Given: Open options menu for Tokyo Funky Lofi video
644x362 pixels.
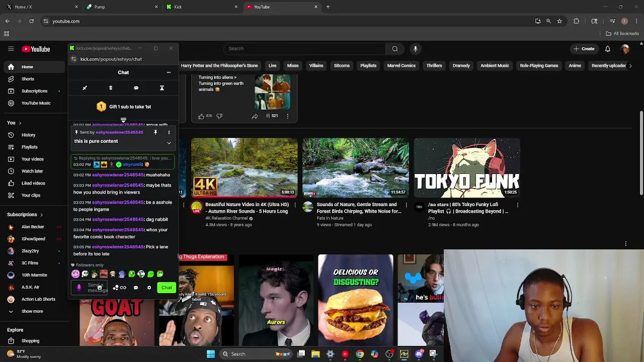Looking at the screenshot, I should [x=518, y=205].
